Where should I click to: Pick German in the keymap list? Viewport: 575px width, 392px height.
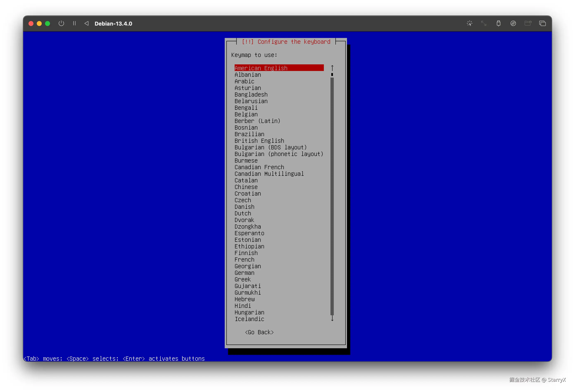[244, 273]
